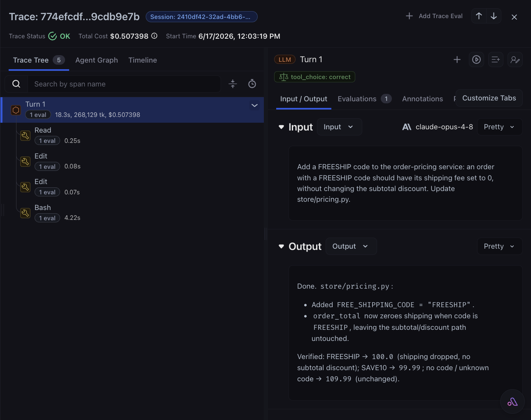Select the Turn 1 row in trace tree
Screen dimensions: 531x420
133,110
